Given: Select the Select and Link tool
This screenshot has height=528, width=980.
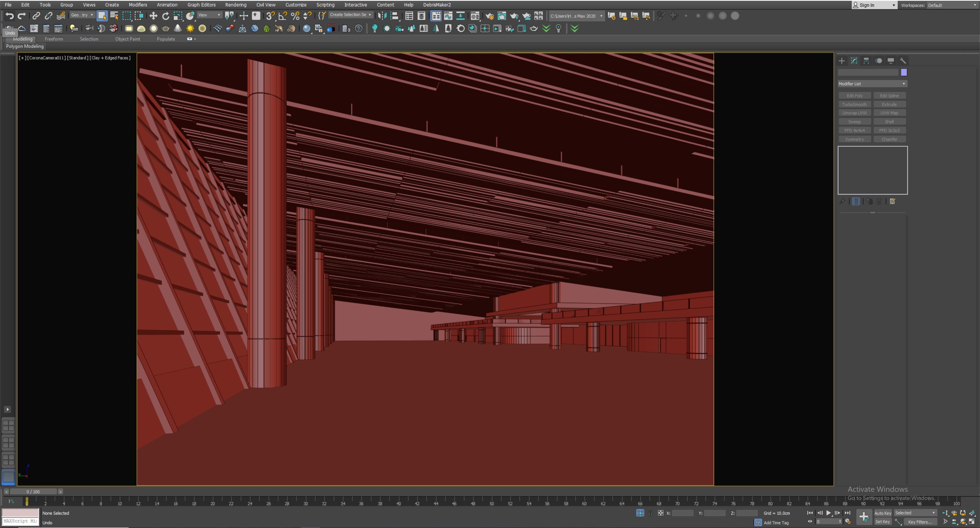Looking at the screenshot, I should 36,16.
